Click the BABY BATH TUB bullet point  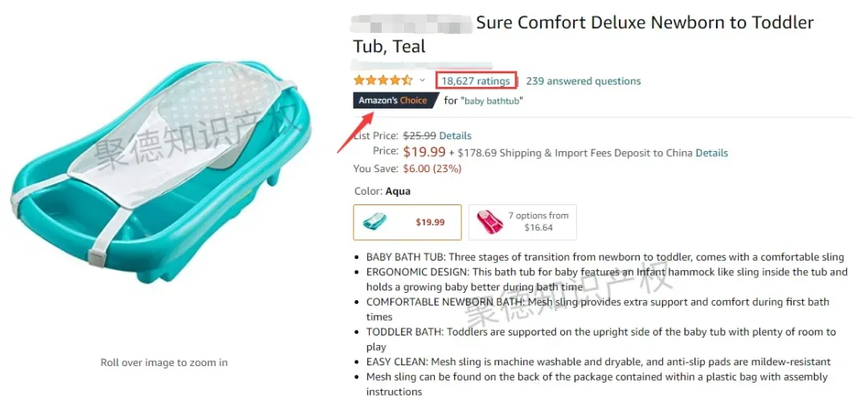pos(604,257)
